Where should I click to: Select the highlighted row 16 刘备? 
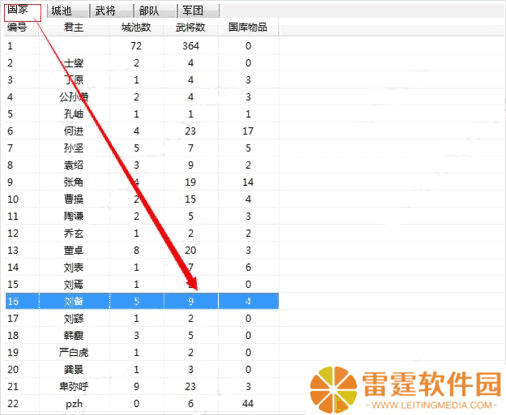[142, 301]
